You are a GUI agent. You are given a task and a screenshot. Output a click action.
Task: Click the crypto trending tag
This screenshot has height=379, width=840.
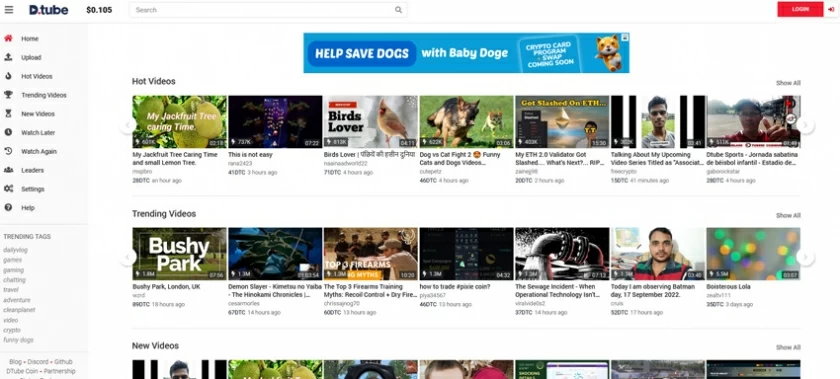tap(12, 330)
